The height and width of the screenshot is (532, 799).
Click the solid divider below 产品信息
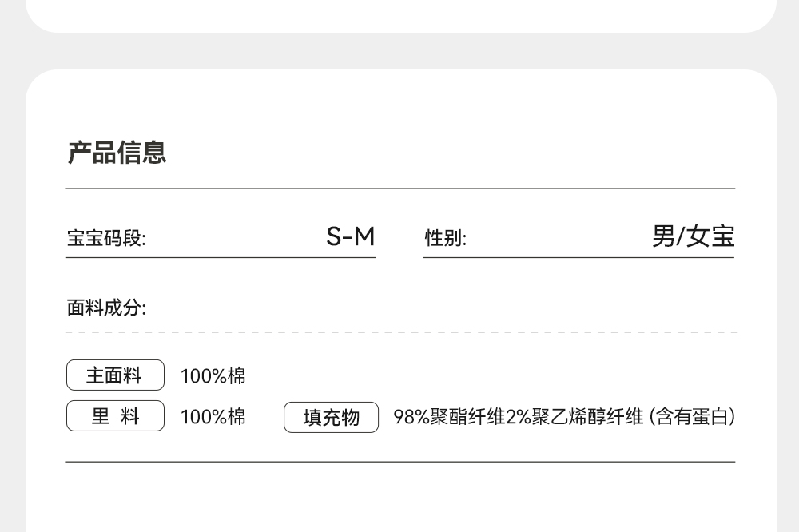pos(399,189)
